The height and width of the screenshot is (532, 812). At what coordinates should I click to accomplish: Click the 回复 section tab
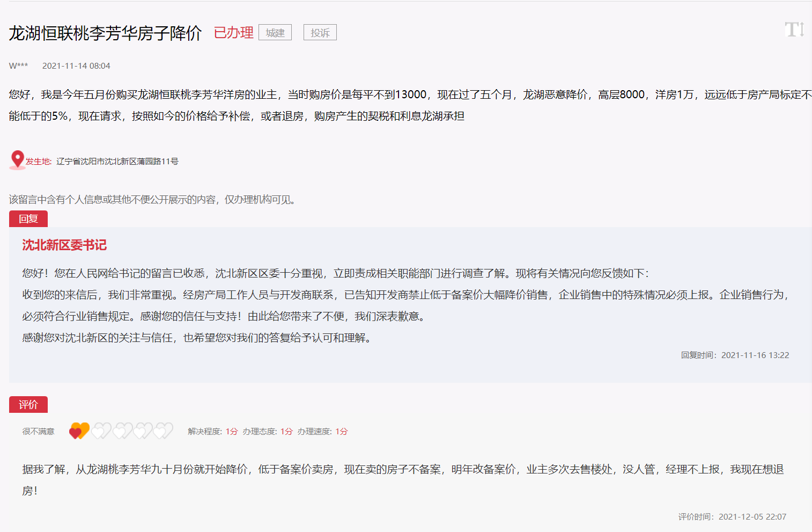[28, 219]
